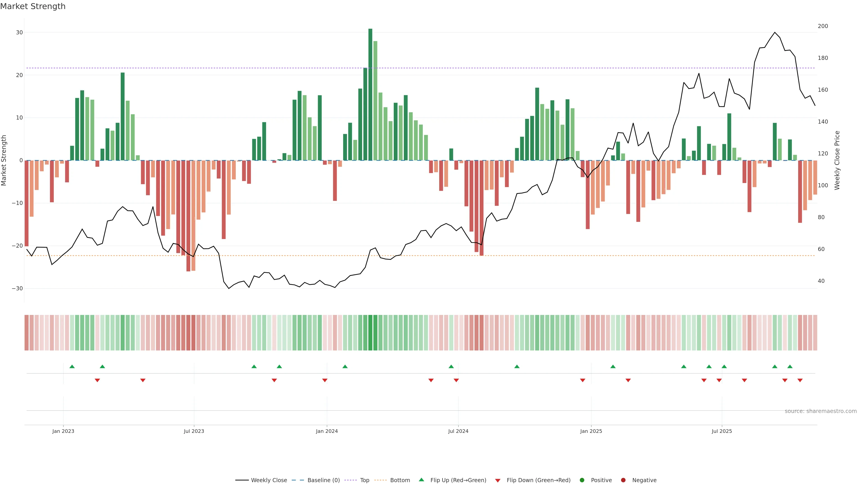Click the darkest green heatmap strip cell

coord(370,333)
